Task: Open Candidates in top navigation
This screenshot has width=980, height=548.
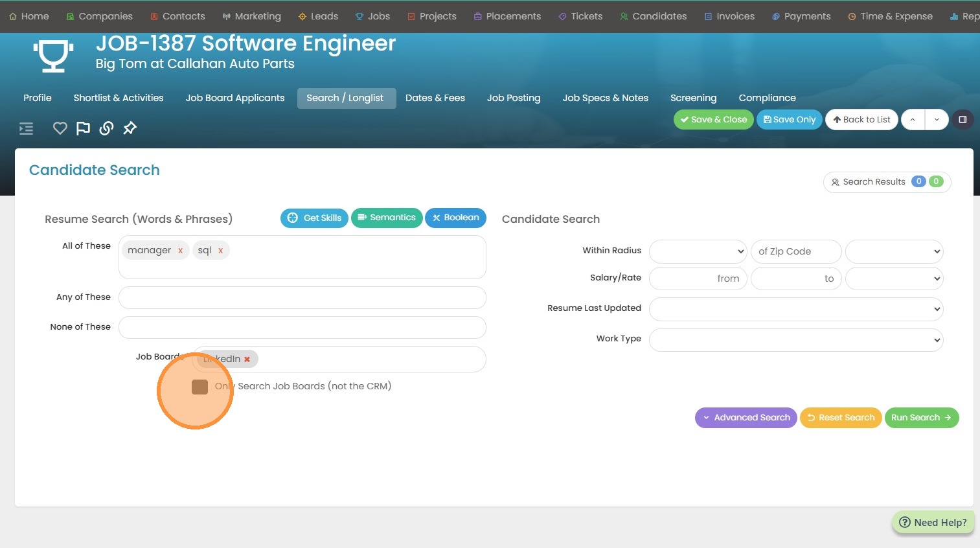Action: point(653,16)
